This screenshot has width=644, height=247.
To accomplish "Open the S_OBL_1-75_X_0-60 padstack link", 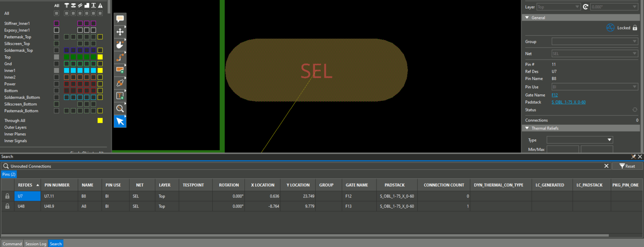I will (569, 102).
